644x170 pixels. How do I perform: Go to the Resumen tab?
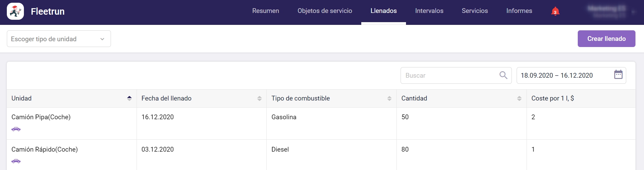[x=266, y=11]
